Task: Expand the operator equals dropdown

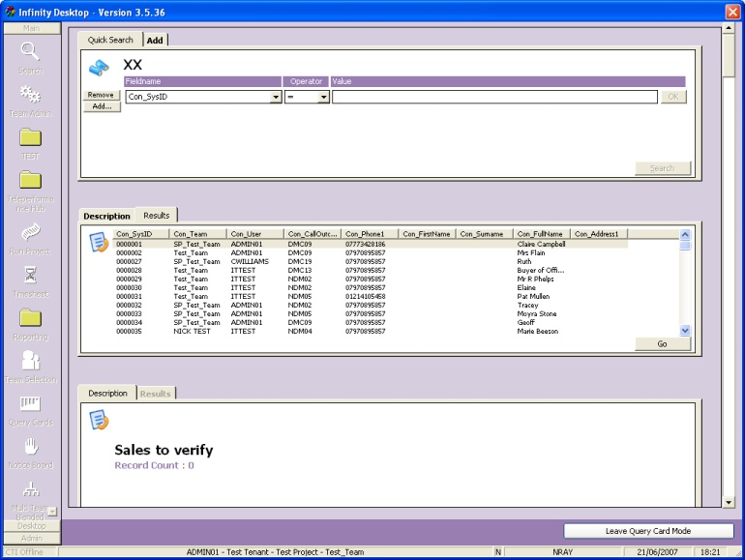Action: click(x=323, y=97)
